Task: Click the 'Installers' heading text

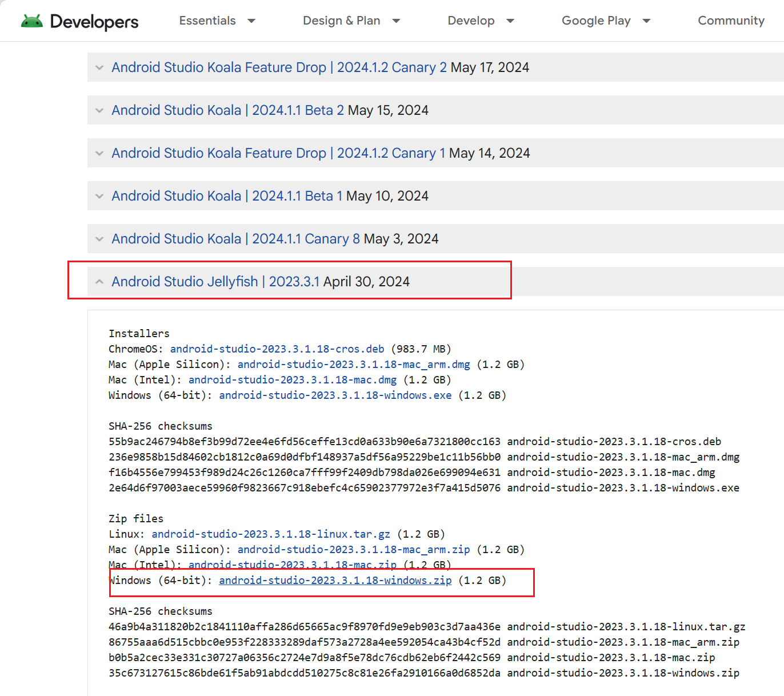Action: click(139, 334)
